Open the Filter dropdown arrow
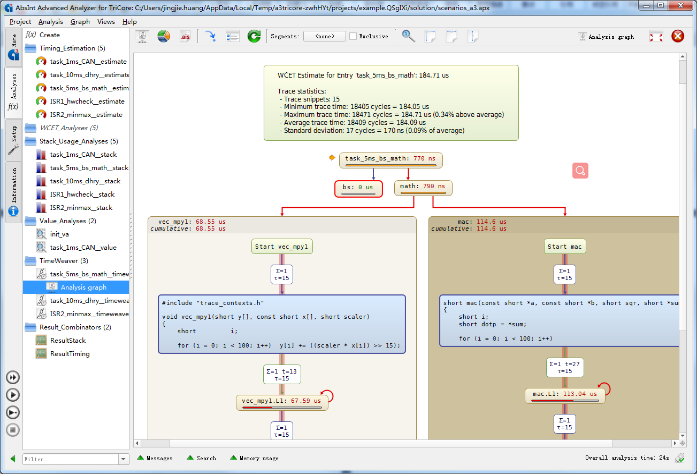 tap(124, 459)
